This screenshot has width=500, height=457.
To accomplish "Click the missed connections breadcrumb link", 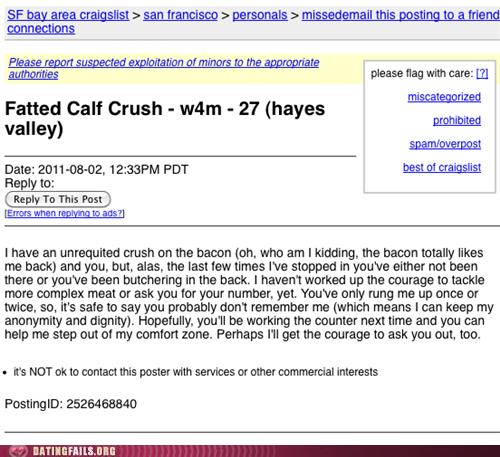I will coord(41,29).
